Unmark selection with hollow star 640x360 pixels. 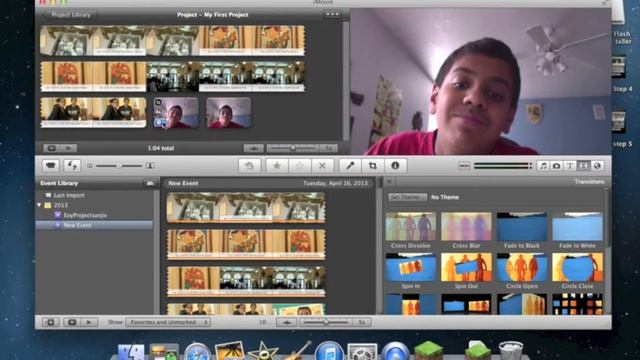pos(300,166)
